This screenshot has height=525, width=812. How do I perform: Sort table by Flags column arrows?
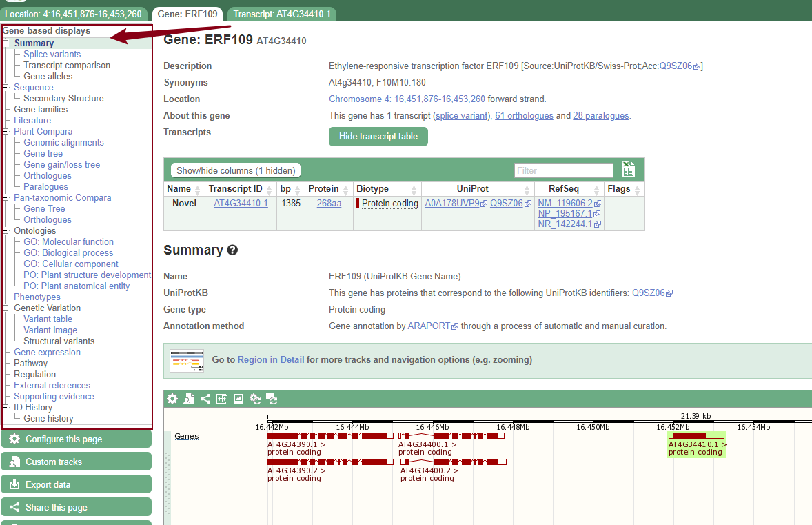click(637, 190)
